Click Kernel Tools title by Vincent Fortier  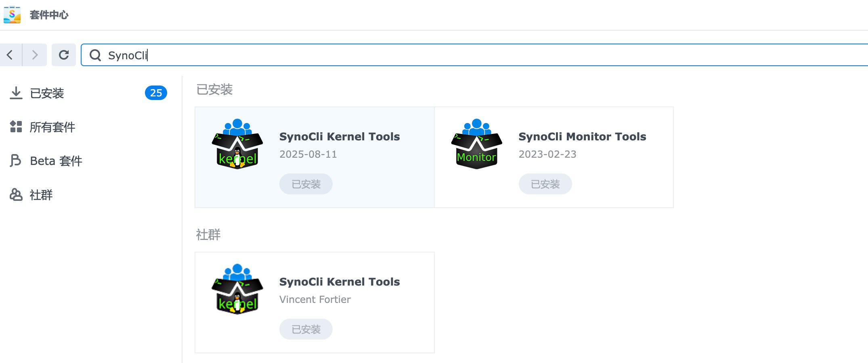coord(340,282)
